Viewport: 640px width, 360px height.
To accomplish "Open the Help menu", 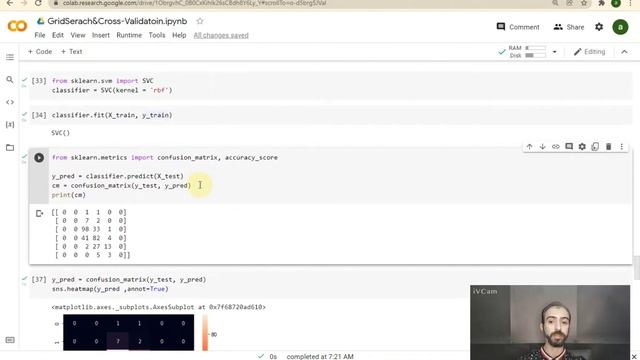I will pyautogui.click(x=179, y=35).
